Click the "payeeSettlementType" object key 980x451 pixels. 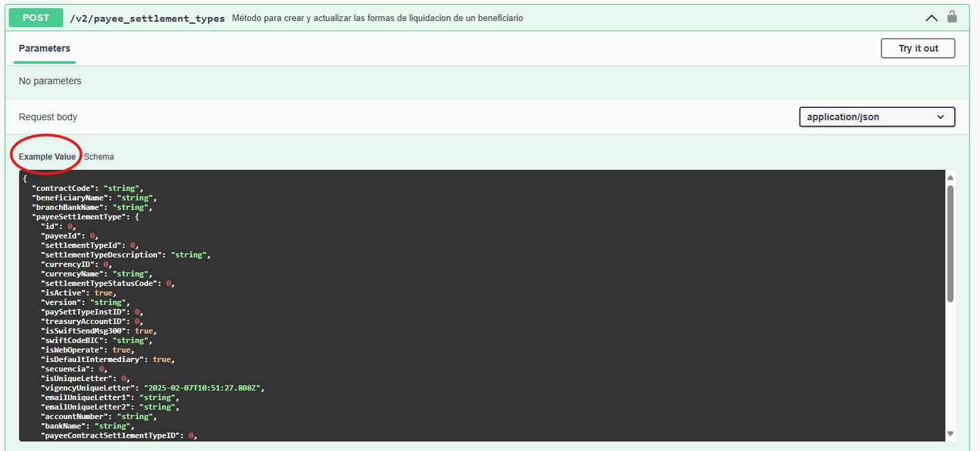(78, 217)
